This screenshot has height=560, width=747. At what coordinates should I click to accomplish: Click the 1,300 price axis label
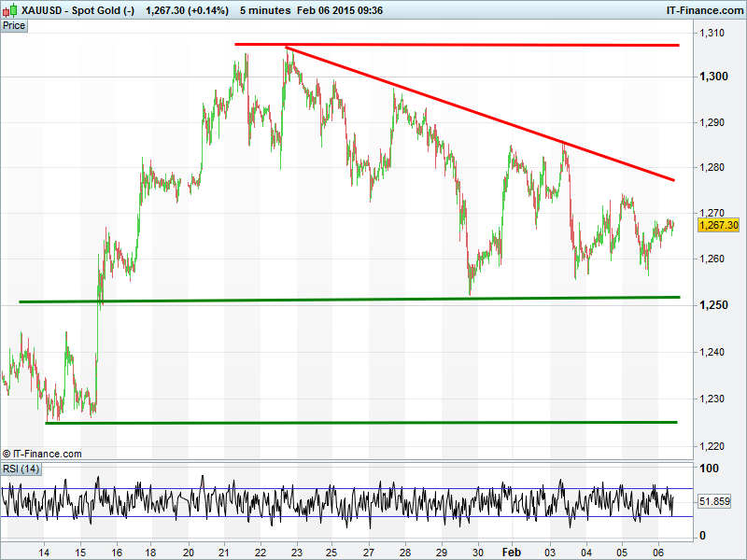click(713, 77)
